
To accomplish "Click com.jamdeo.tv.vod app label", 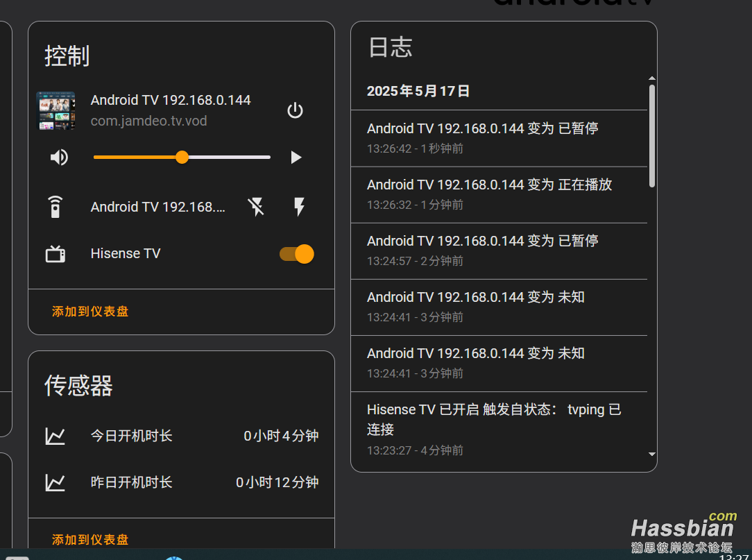I will pyautogui.click(x=148, y=121).
